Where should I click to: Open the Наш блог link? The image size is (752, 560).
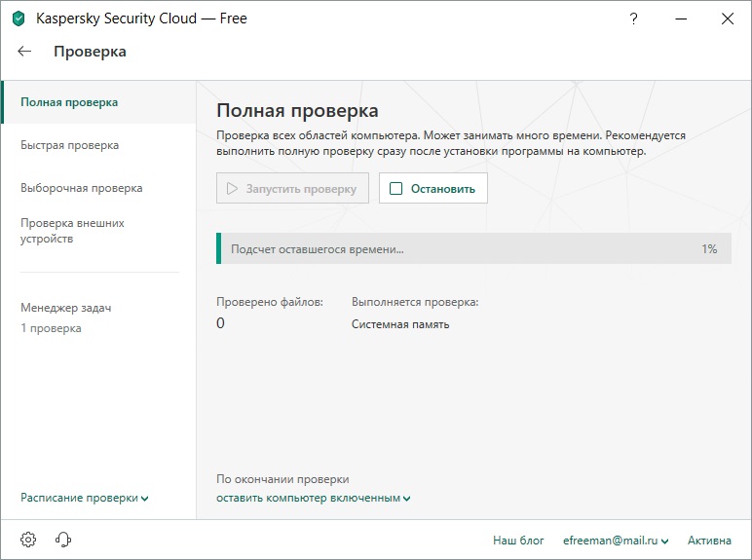(x=518, y=540)
